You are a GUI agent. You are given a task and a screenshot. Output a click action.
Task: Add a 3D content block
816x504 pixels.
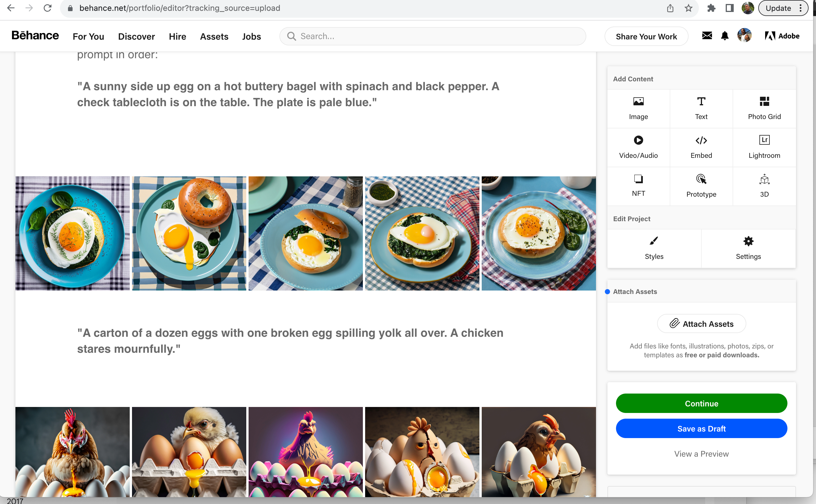tap(764, 186)
